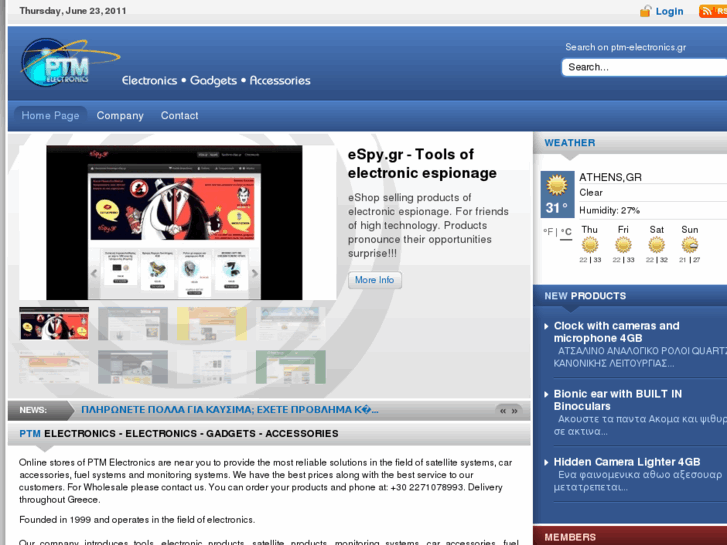Click the slideshow right arrow inside the eSpy image

[255, 273]
